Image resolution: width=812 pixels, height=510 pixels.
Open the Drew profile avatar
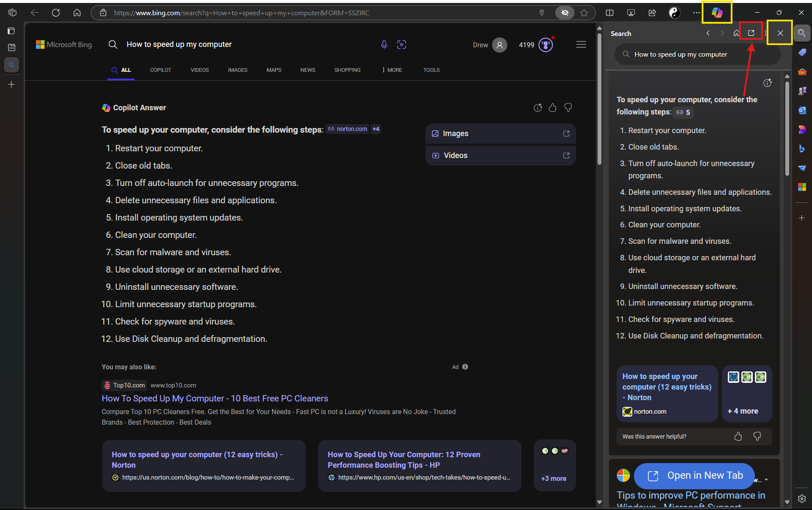[499, 45]
